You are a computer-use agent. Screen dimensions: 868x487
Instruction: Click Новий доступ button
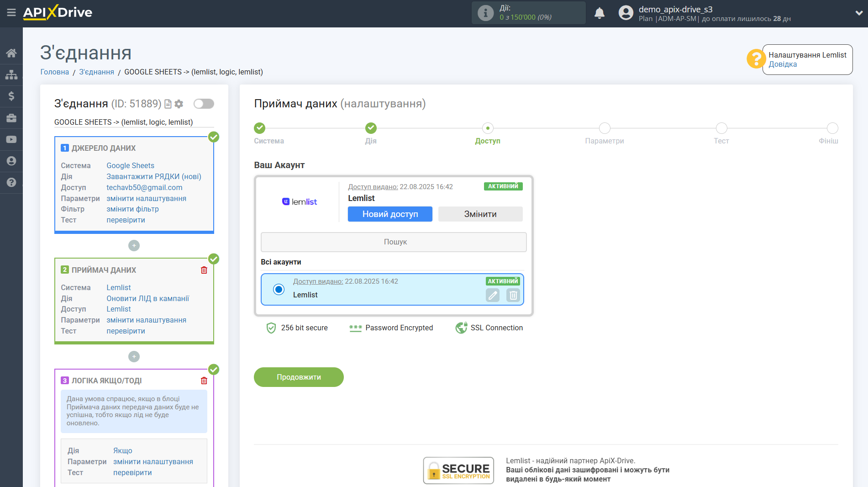click(390, 214)
